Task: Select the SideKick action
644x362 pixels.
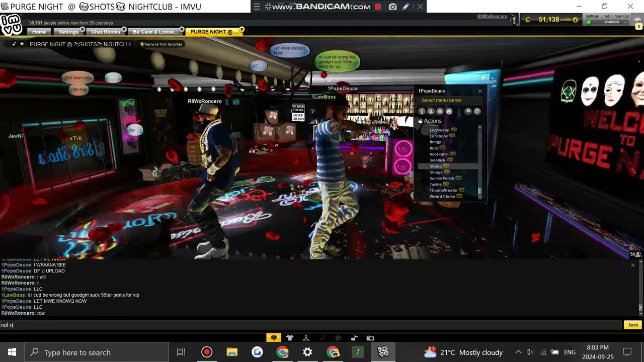Action: coord(438,160)
